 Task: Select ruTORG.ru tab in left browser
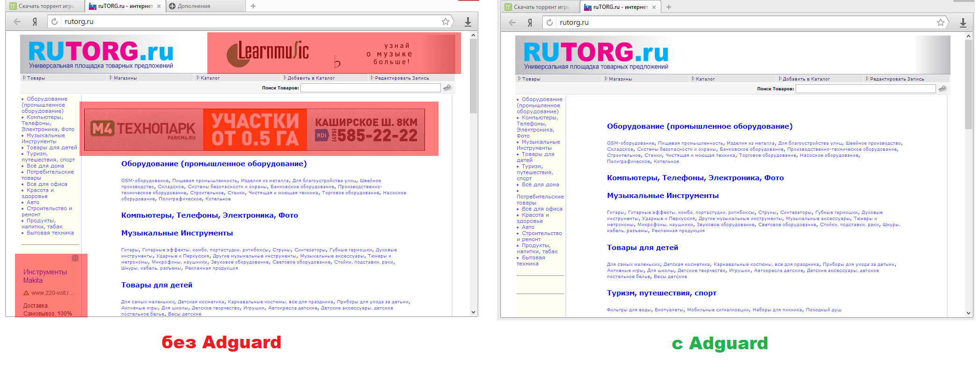(125, 6)
